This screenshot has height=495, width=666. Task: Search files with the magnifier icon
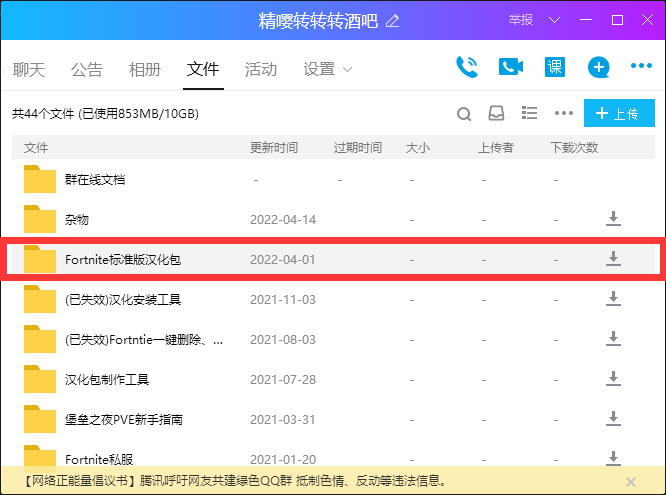464,114
